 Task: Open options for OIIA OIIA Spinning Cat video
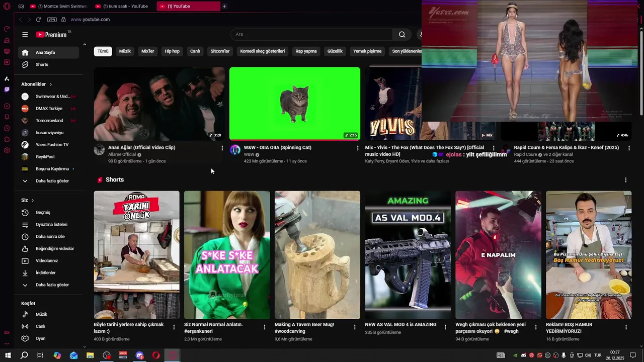[357, 148]
